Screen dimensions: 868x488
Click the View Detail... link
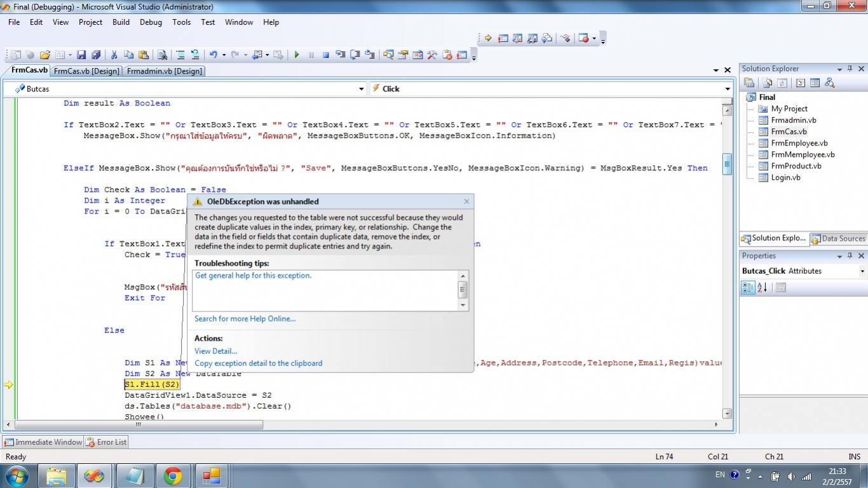[x=215, y=351]
